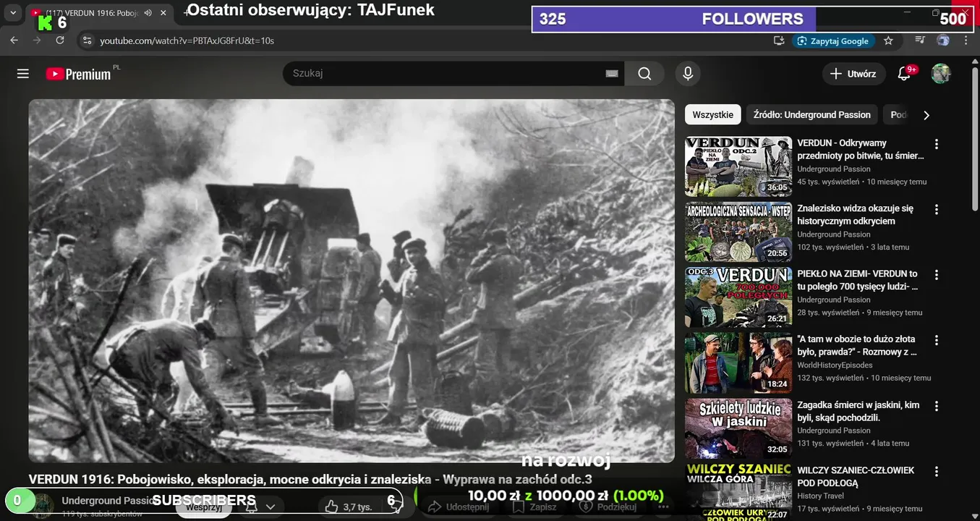This screenshot has height=521, width=980.
Task: Select the Wszystkie filter chip
Action: pos(712,114)
